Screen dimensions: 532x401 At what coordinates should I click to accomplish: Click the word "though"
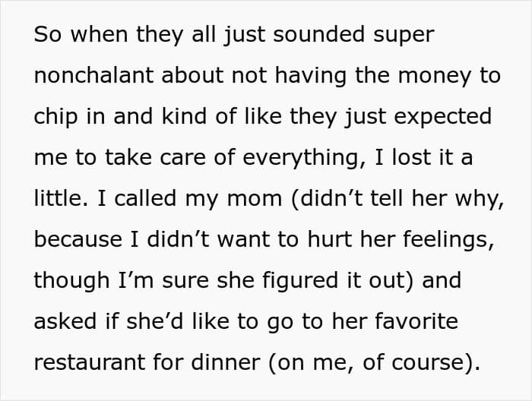[x=72, y=280]
